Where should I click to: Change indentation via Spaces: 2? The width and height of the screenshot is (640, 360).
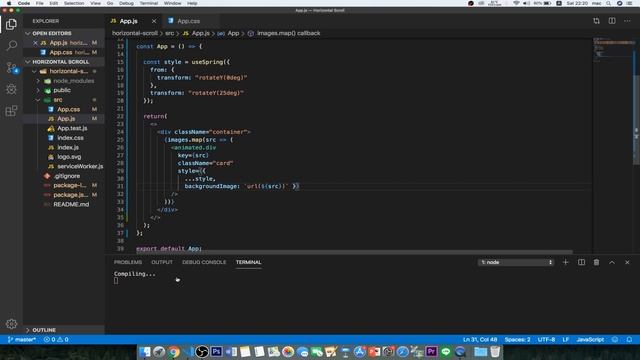pos(517,340)
